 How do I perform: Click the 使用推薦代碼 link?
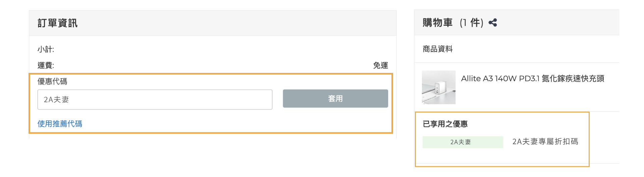point(60,124)
